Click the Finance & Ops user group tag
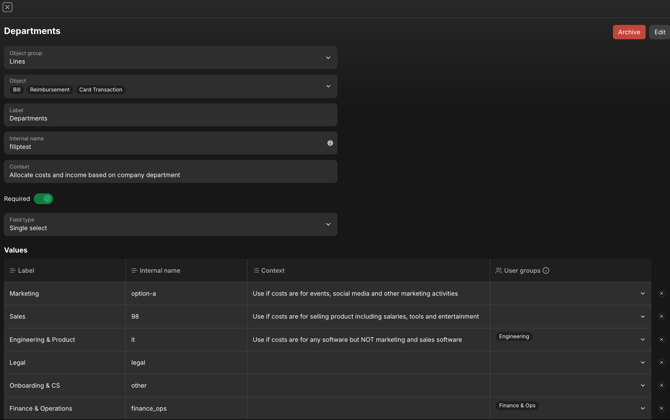The image size is (670, 420). click(x=517, y=405)
